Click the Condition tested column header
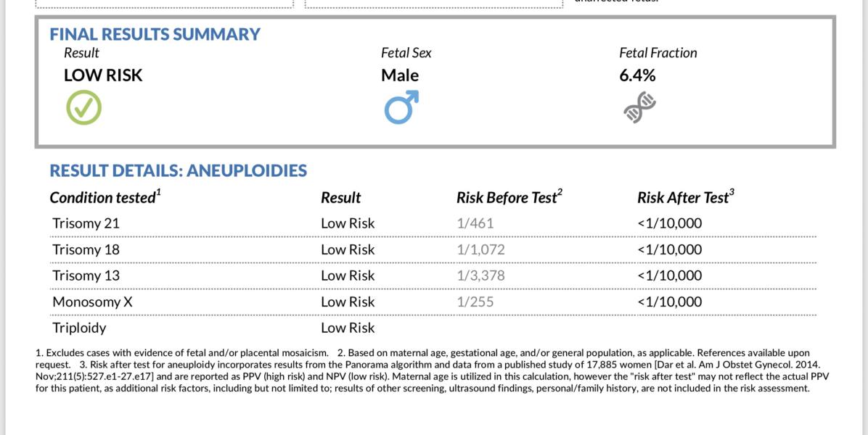This screenshot has width=868, height=435. click(x=105, y=196)
